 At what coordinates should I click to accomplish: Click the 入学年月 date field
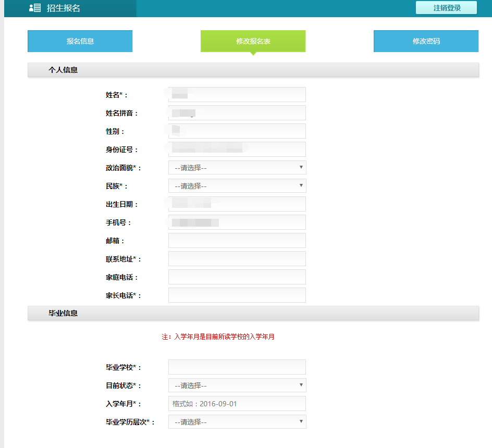pyautogui.click(x=237, y=404)
